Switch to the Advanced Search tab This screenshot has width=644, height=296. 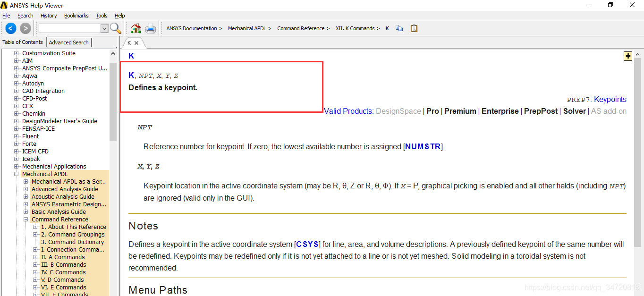[x=68, y=42]
